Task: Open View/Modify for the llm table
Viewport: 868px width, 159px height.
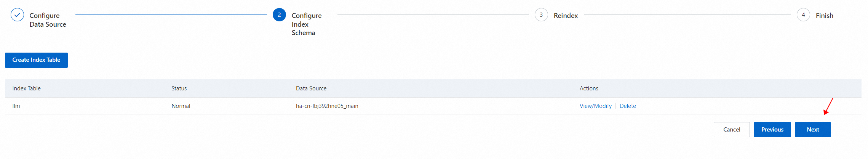Action: point(595,106)
